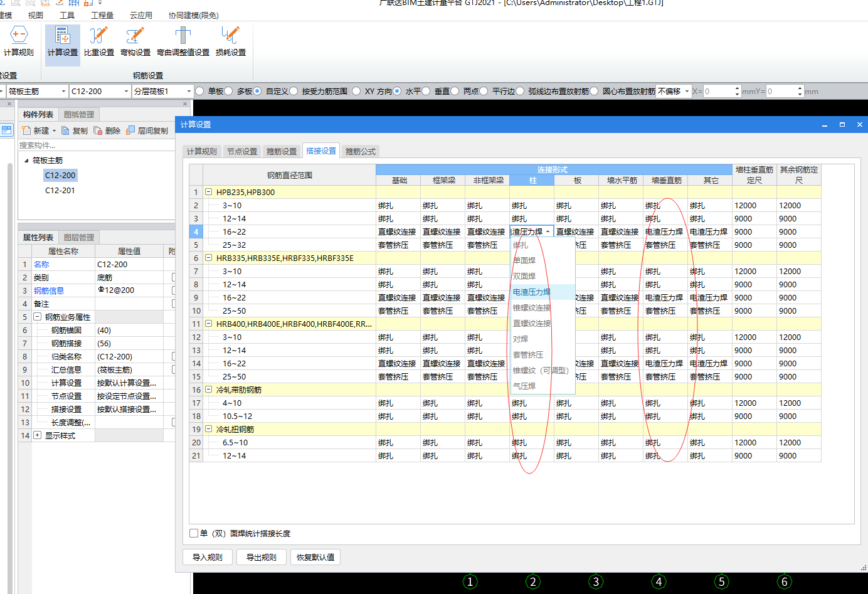Collapse HRB400,HRB400E group row
Image resolution: width=868 pixels, height=594 pixels.
208,324
